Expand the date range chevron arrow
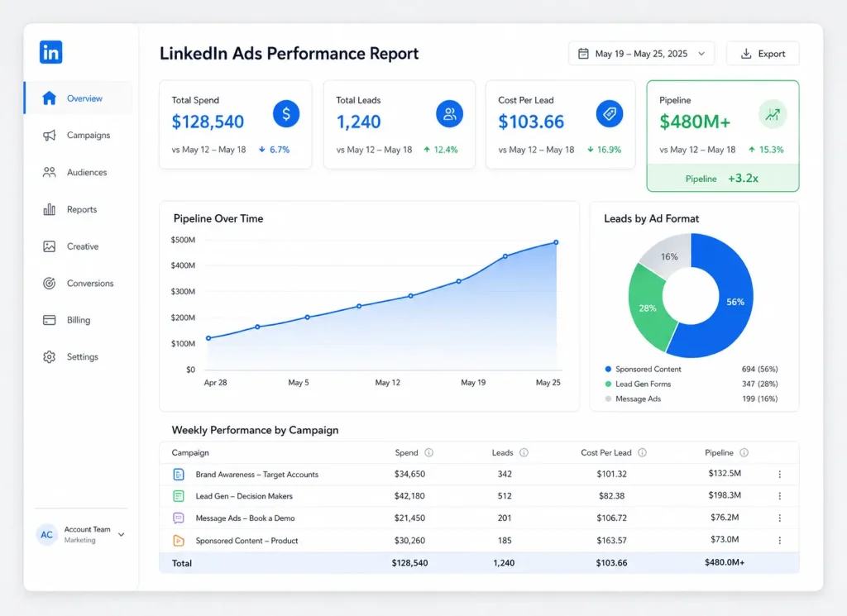 pos(701,54)
